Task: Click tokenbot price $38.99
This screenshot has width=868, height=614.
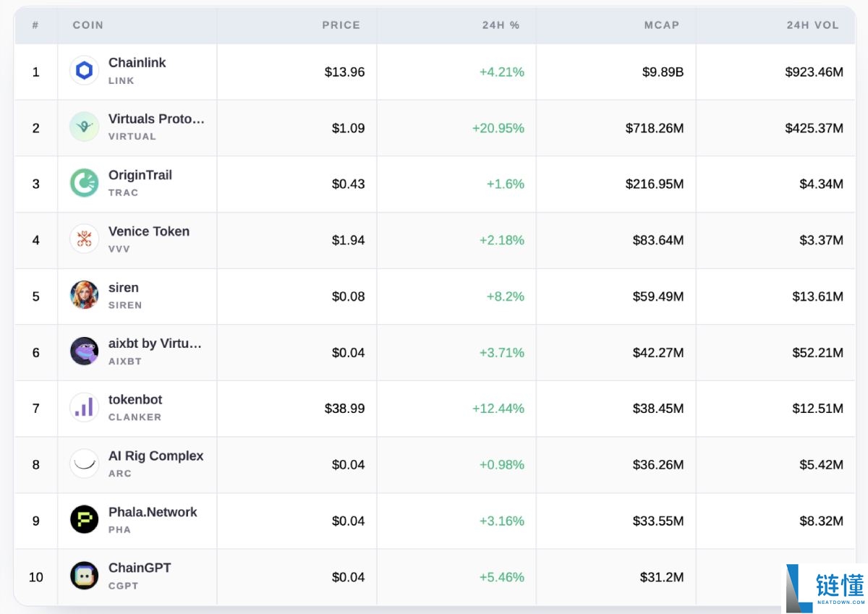Action: tap(345, 409)
